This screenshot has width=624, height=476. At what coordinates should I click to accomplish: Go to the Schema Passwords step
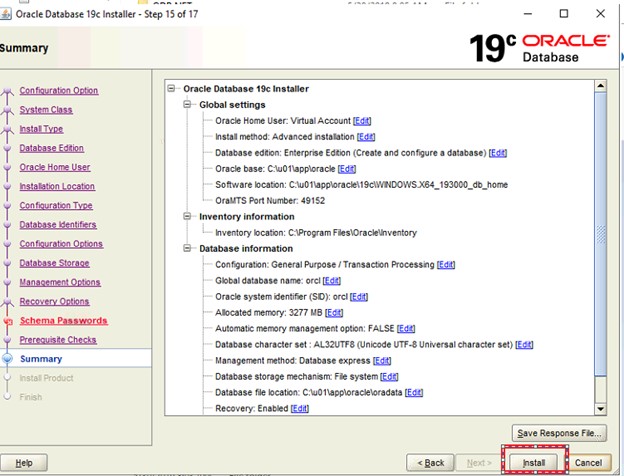(x=64, y=321)
